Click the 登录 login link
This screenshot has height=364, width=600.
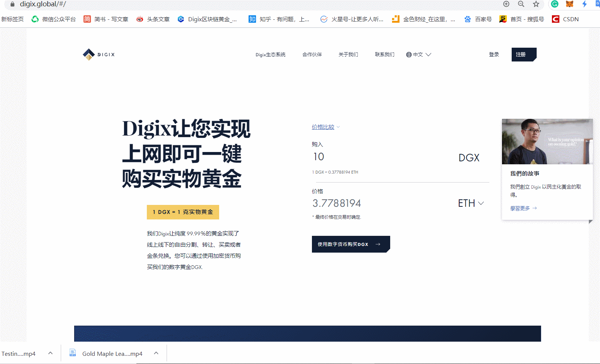494,54
